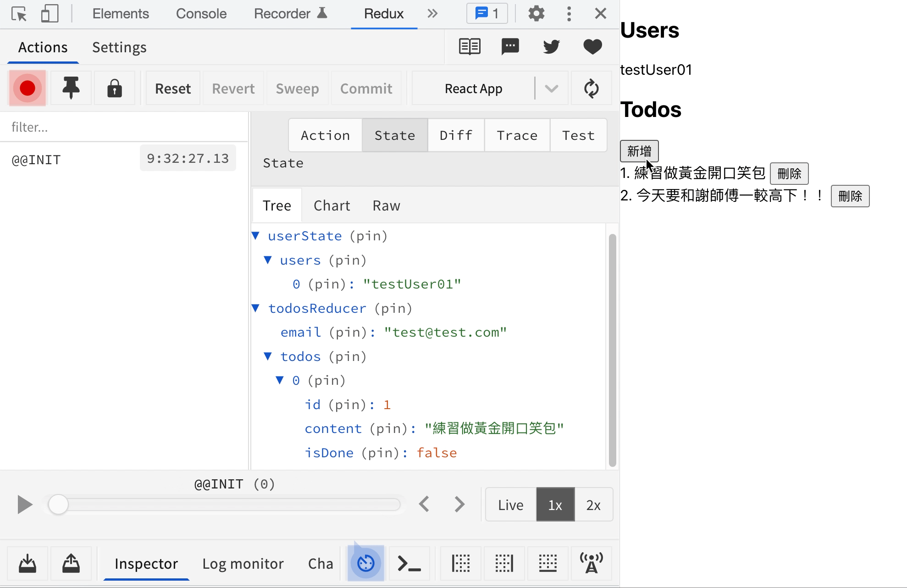Open the React App instance dropdown arrow

pos(552,88)
